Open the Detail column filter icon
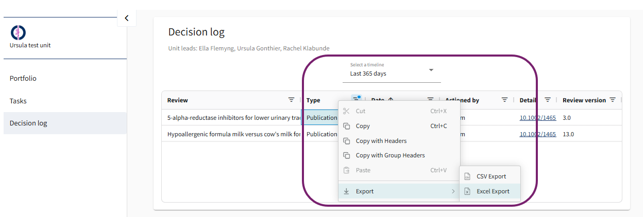 (548, 100)
